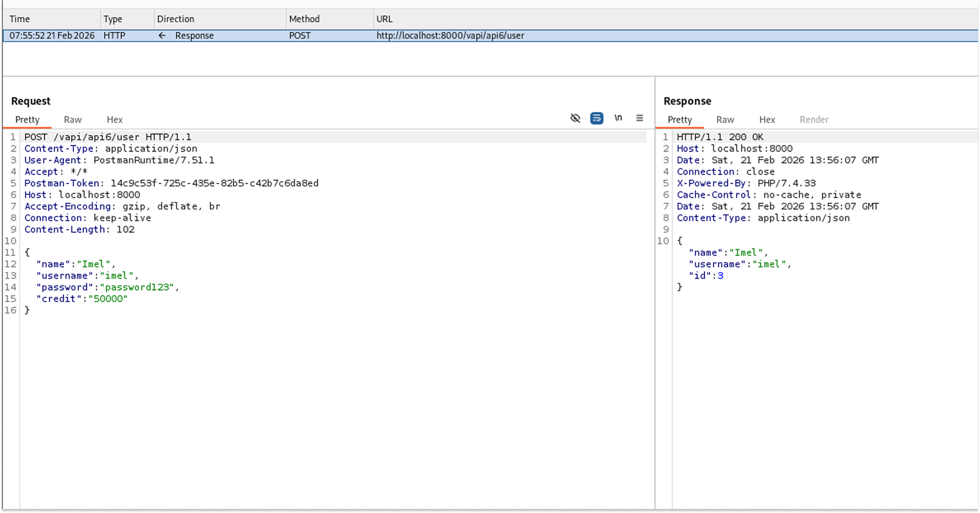The height and width of the screenshot is (513, 980).
Task: Open the Response Hex tab
Action: pyautogui.click(x=767, y=119)
